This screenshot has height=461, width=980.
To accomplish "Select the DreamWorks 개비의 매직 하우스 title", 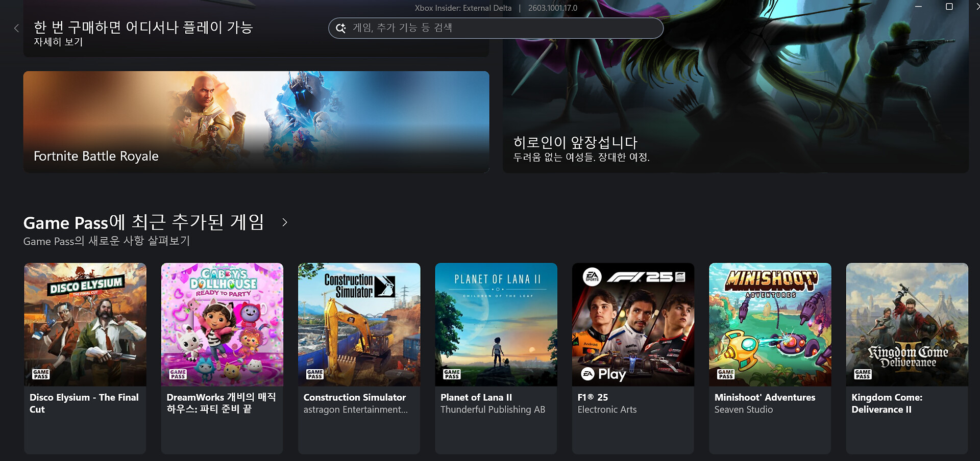I will (221, 403).
